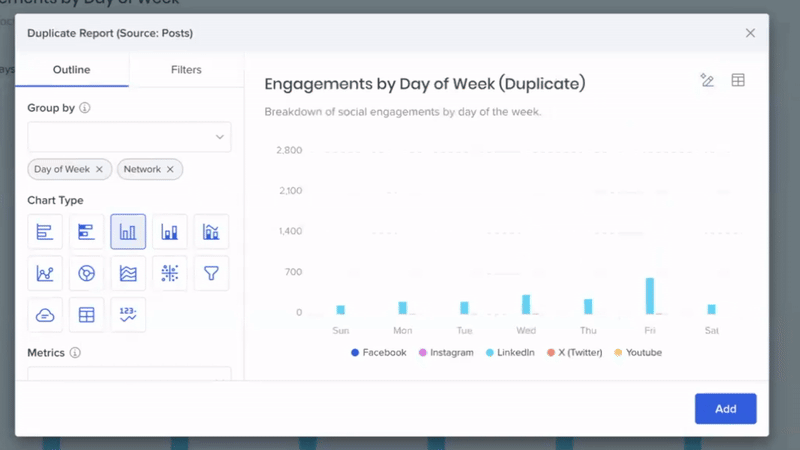Open table view icon above chart
Viewport: 800px width, 450px height.
[738, 81]
